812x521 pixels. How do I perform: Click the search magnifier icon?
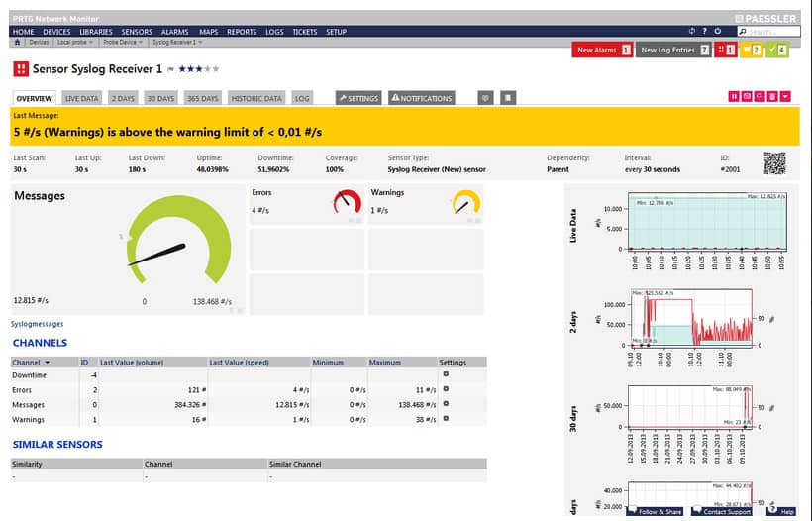tap(742, 32)
